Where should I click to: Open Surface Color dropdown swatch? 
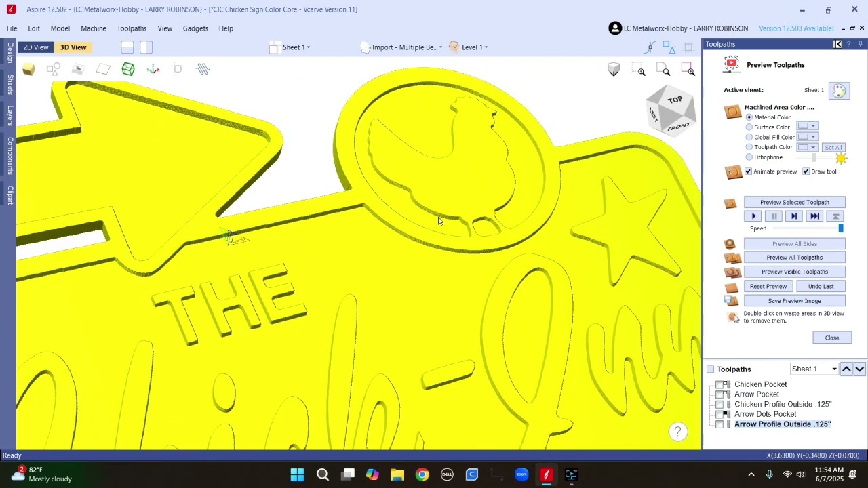point(807,126)
